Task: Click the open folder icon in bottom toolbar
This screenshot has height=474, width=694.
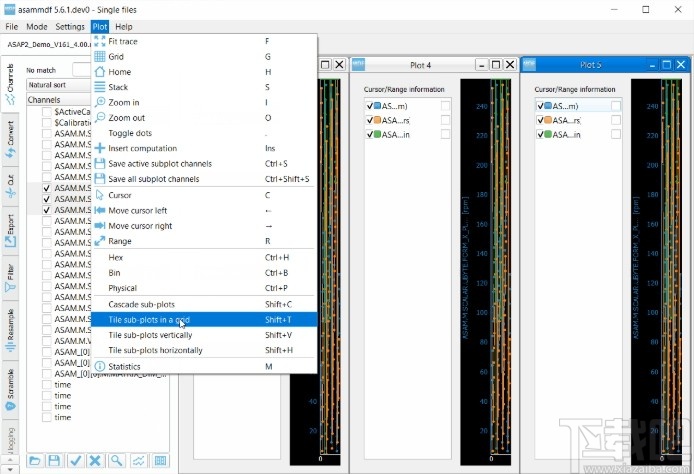Action: tap(35, 461)
